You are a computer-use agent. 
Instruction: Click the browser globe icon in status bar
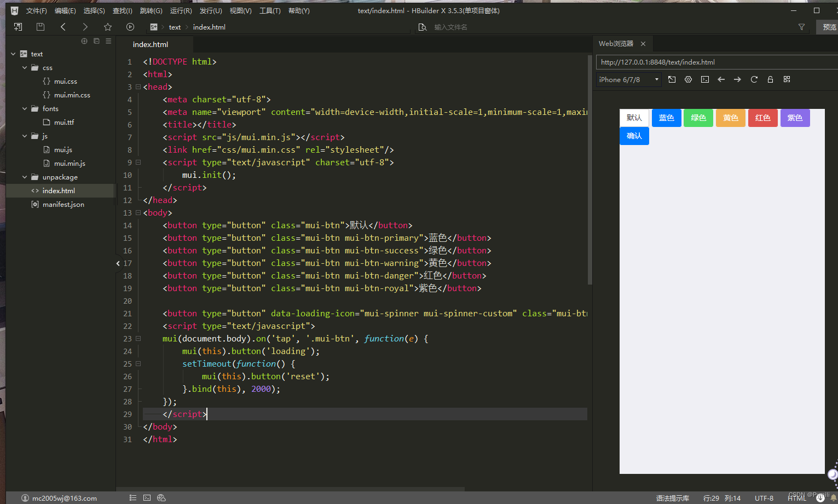tap(161, 498)
